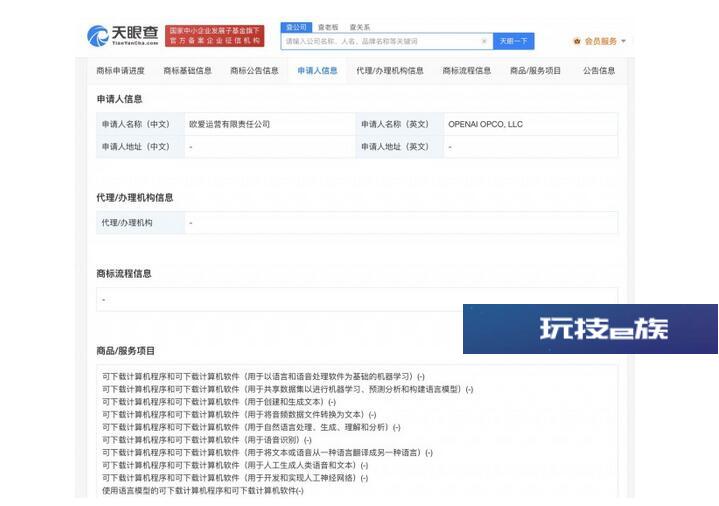The height and width of the screenshot is (506, 719).
Task: Click the goods row about 将音频数据文件转换为文本
Action: [x=239, y=415]
